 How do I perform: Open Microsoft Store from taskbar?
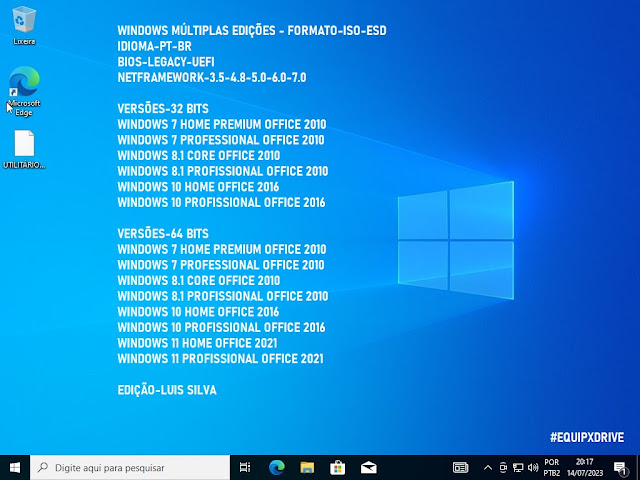pyautogui.click(x=338, y=467)
